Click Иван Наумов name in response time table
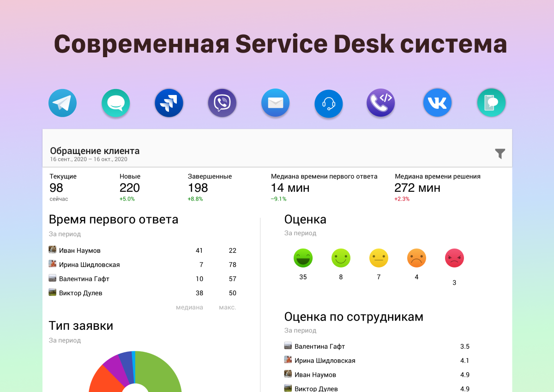 click(80, 250)
